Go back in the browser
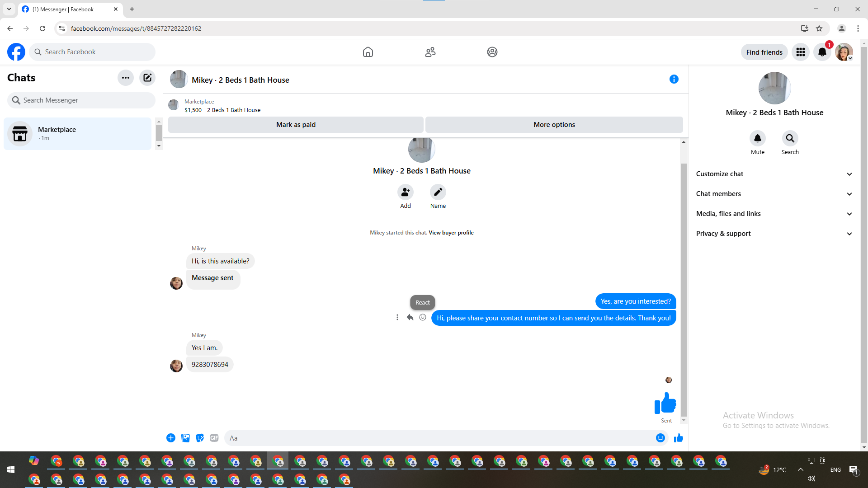The image size is (868, 488). click(x=10, y=28)
